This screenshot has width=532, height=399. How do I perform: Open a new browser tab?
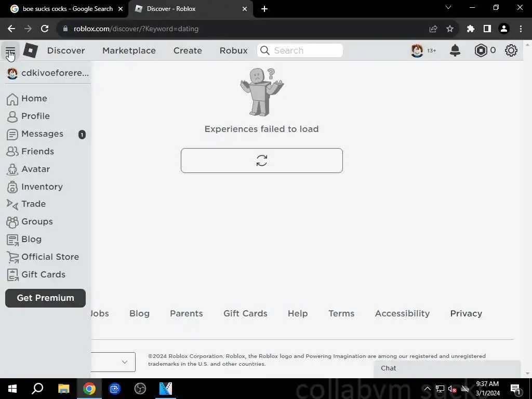[264, 9]
